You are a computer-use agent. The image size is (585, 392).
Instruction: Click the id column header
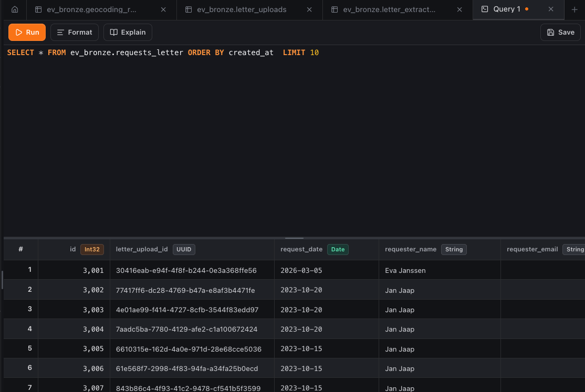(73, 249)
